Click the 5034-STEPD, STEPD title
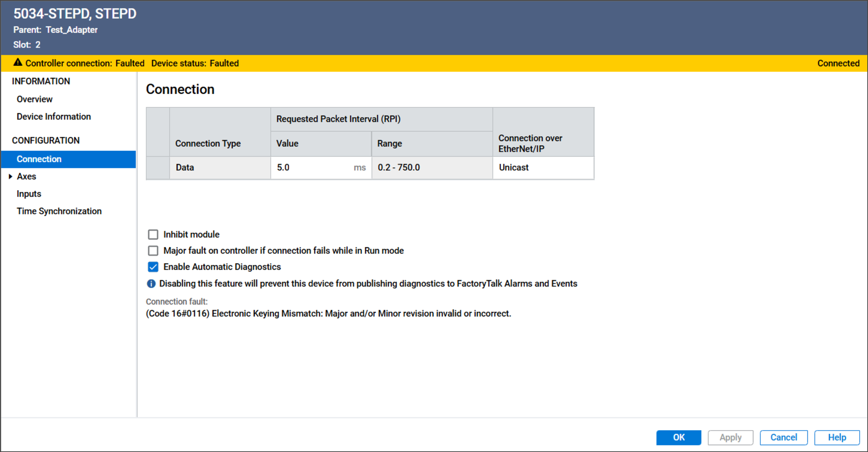Viewport: 868px width, 452px height. (75, 14)
